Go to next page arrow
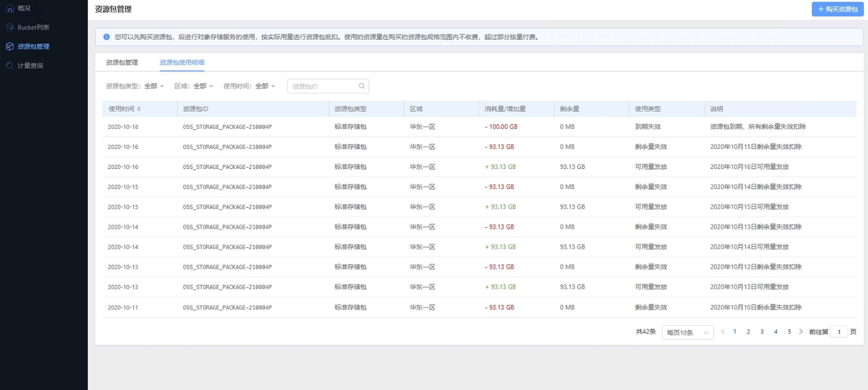 (800, 332)
